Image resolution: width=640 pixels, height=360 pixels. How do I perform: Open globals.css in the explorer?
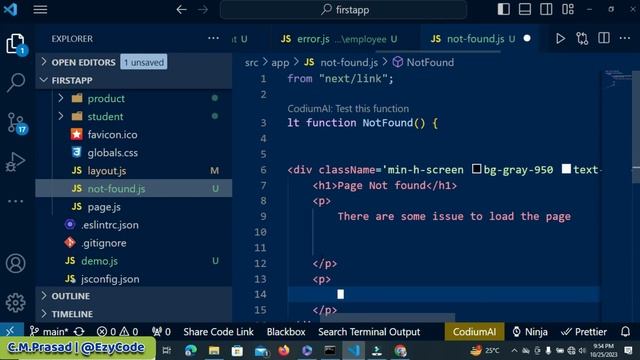click(x=134, y=153)
